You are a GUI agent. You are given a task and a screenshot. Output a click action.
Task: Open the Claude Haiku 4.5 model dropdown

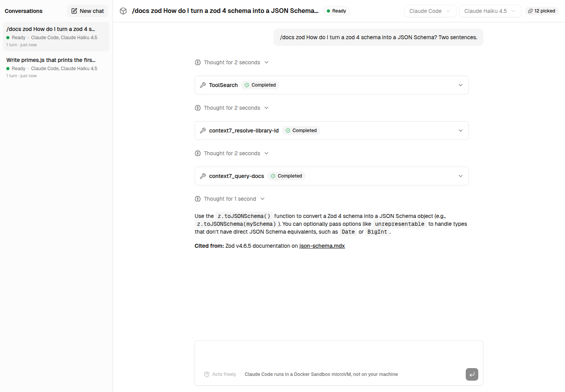point(490,11)
